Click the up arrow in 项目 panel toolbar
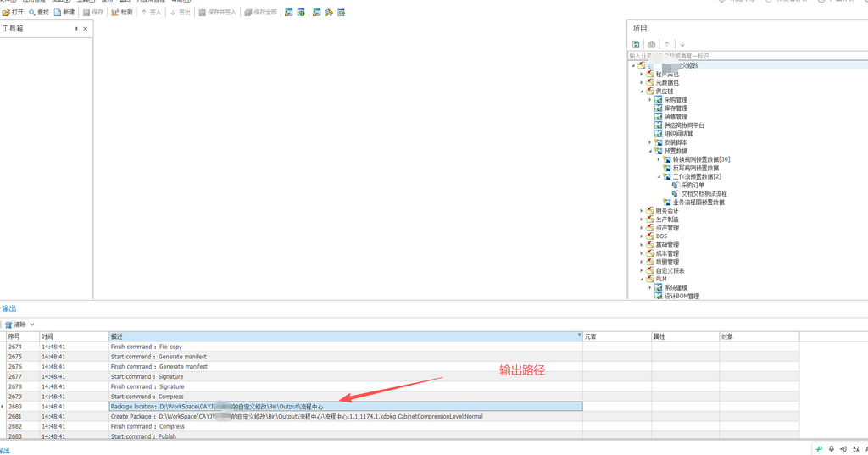 (x=667, y=44)
